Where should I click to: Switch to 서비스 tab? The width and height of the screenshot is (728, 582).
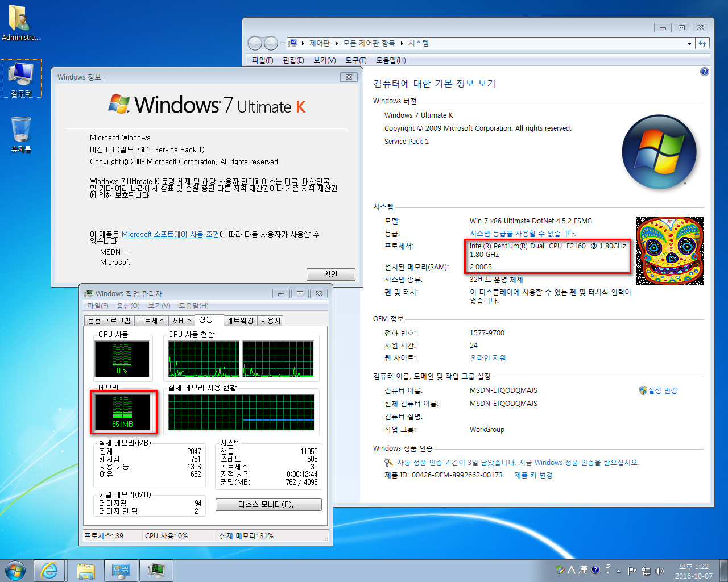pos(182,321)
